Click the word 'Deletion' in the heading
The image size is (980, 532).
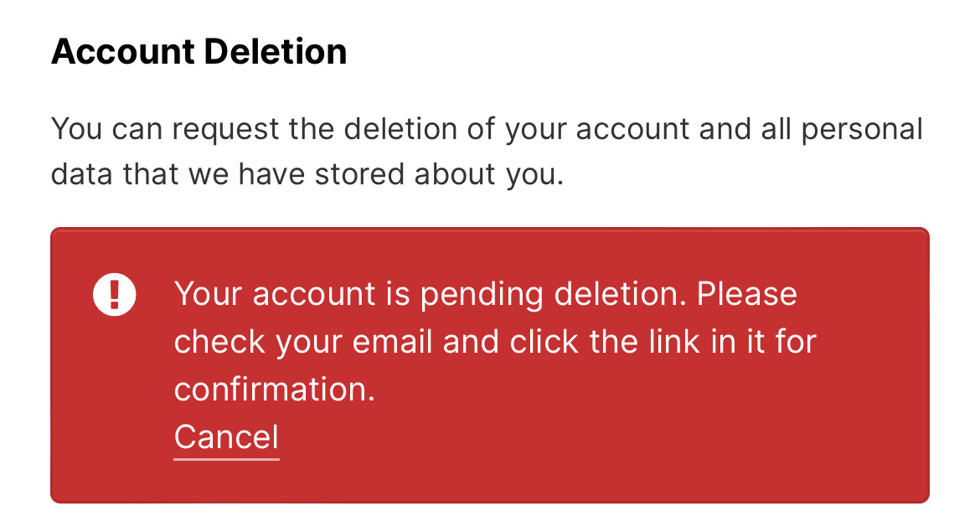pyautogui.click(x=275, y=51)
